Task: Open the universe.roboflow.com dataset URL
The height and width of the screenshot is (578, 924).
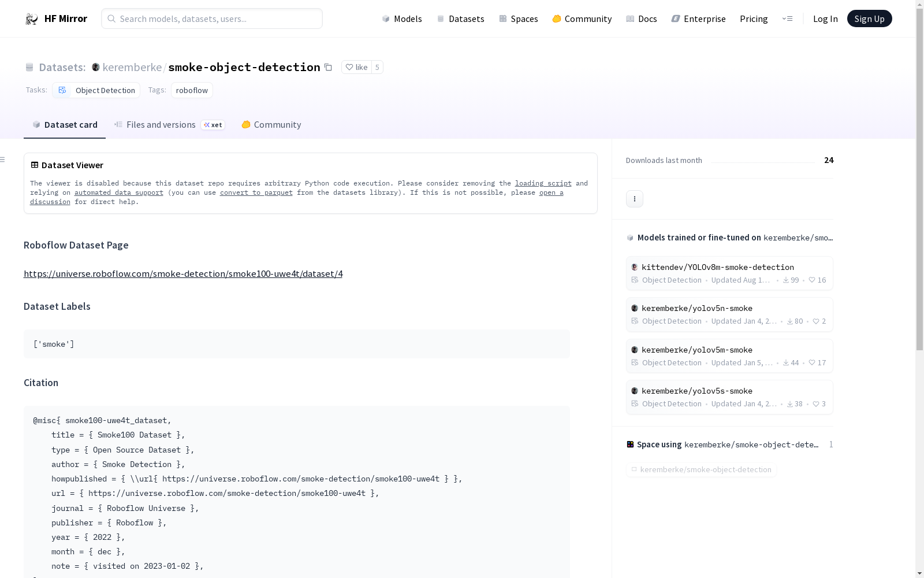Action: (183, 273)
